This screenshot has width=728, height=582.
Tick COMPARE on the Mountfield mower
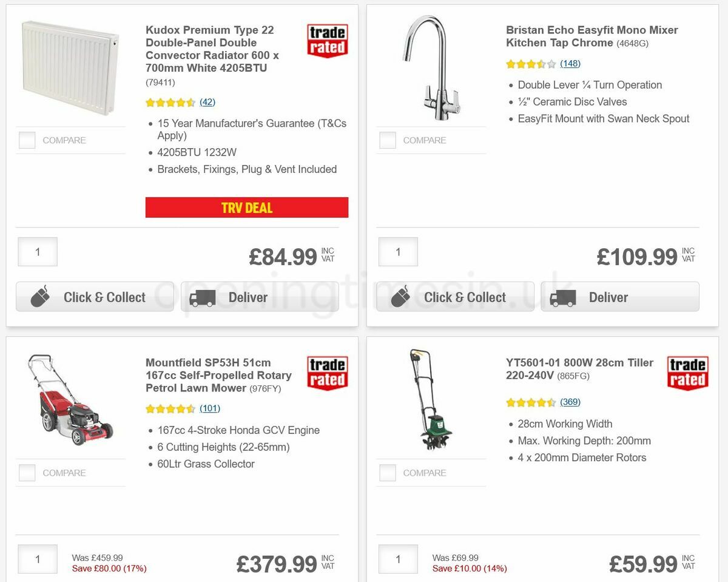pyautogui.click(x=27, y=472)
